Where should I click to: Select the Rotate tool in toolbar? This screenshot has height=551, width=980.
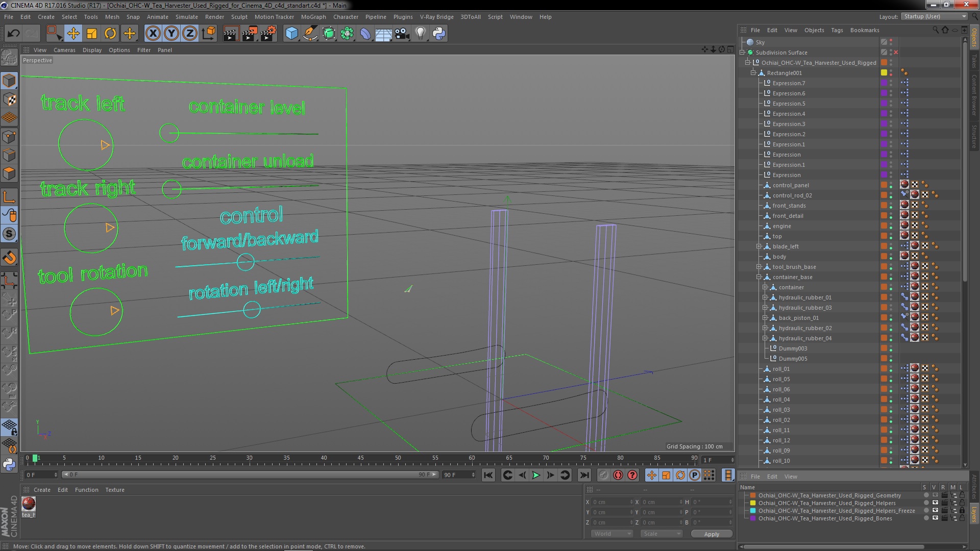point(110,34)
